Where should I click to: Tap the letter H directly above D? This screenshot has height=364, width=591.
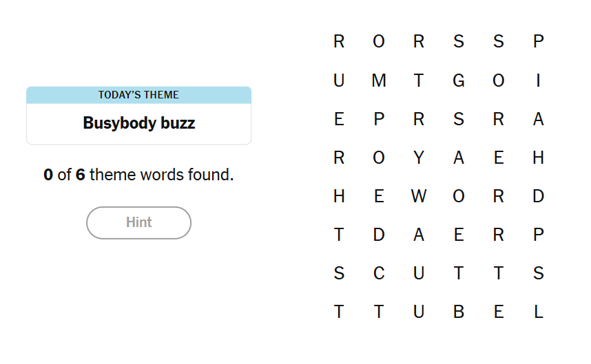[538, 158]
